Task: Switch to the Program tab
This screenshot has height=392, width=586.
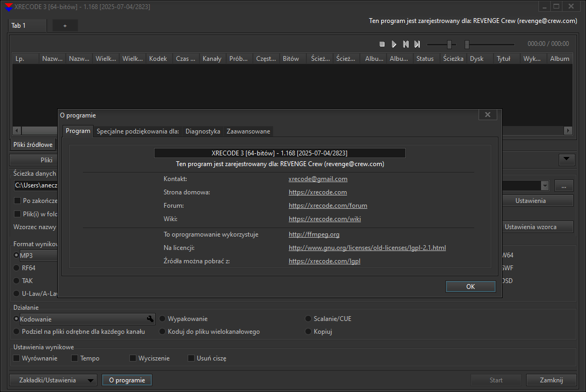Action: [78, 131]
